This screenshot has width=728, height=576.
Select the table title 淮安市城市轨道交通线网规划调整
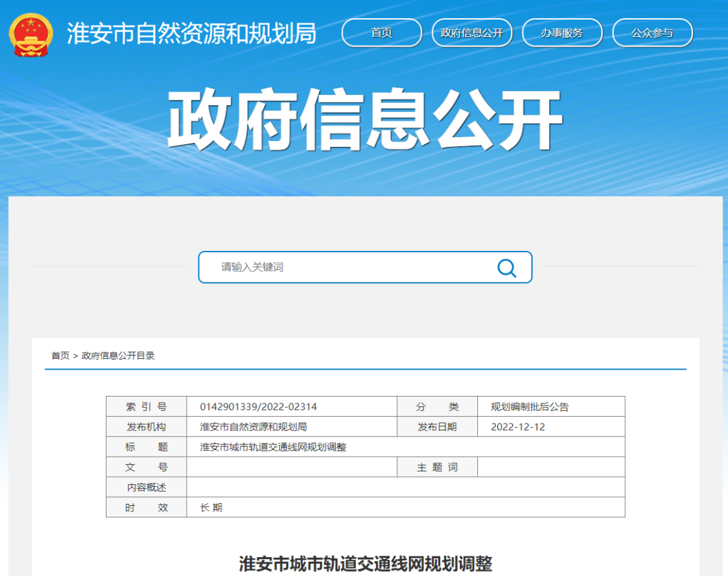click(273, 447)
